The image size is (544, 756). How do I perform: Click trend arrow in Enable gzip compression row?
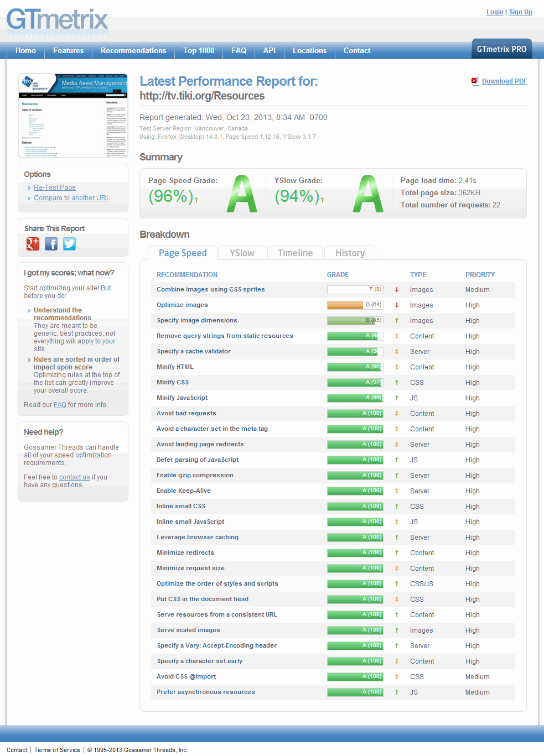(x=397, y=476)
